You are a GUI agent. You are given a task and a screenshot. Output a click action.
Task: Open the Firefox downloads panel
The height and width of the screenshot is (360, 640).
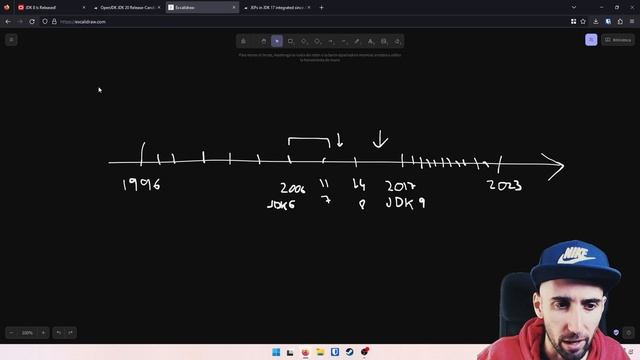(596, 22)
